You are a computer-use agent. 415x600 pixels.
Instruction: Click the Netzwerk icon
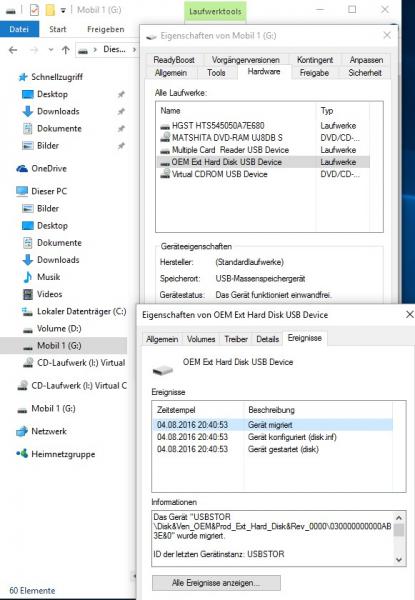click(22, 432)
